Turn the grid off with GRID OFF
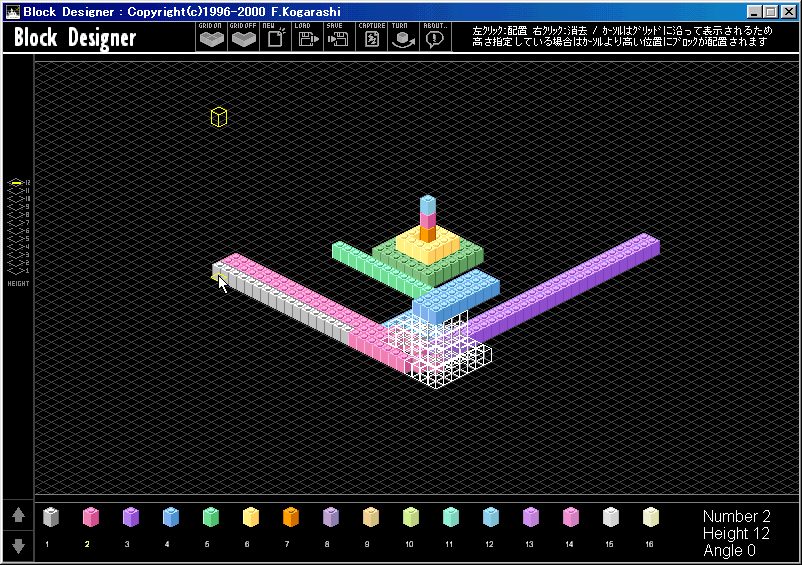The height and width of the screenshot is (565, 802). [243, 37]
